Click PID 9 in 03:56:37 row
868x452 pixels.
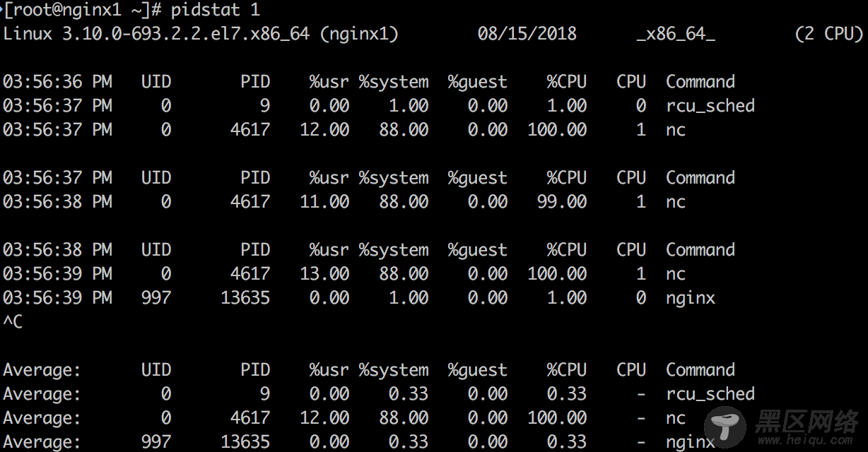coord(264,106)
